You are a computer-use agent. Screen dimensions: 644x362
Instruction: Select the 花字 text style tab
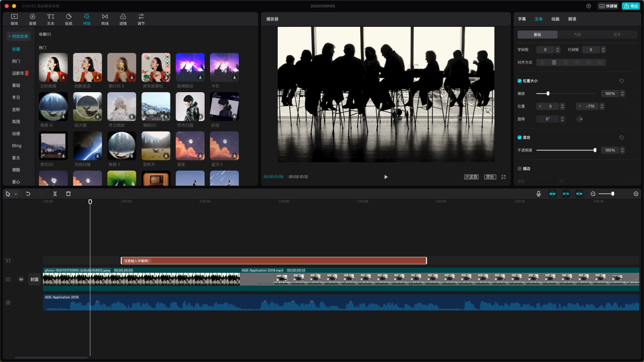point(617,34)
